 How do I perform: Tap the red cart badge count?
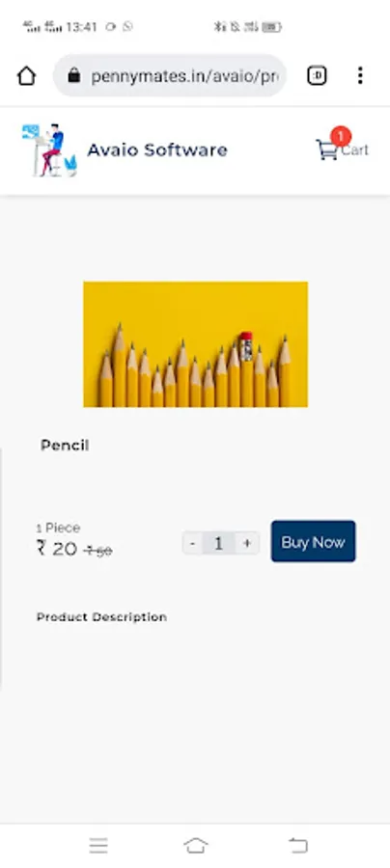click(x=340, y=136)
